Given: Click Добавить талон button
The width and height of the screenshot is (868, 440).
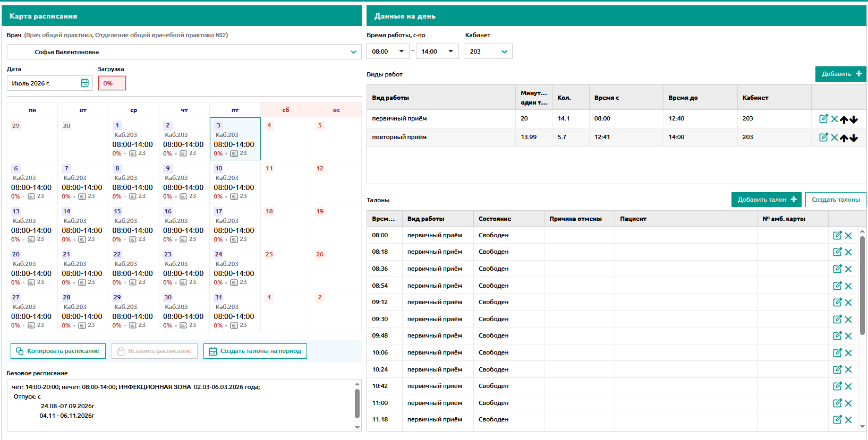Looking at the screenshot, I should pos(767,200).
